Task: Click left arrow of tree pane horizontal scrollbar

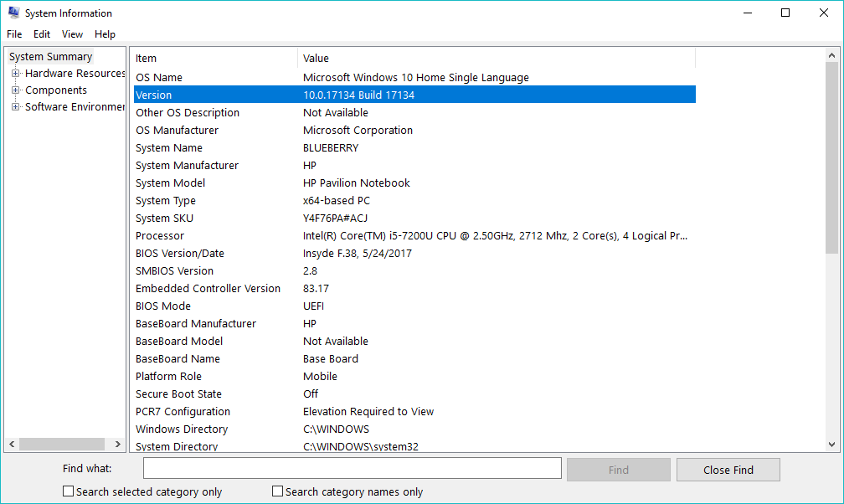Action: [13, 444]
